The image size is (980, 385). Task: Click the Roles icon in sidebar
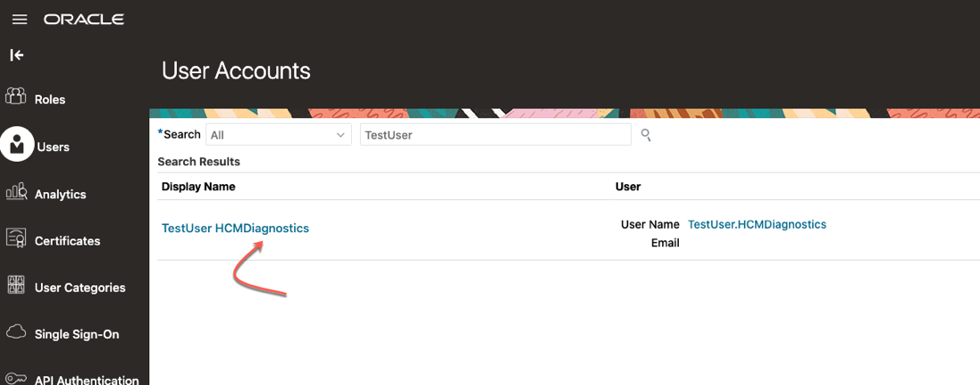point(16,96)
